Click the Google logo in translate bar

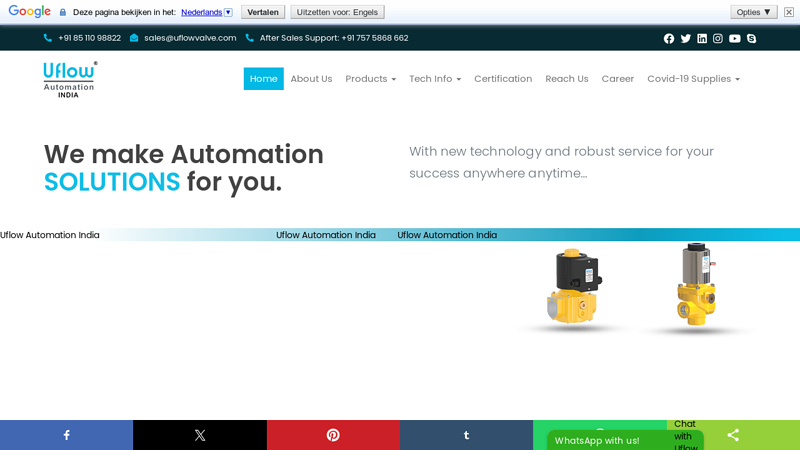[x=30, y=11]
